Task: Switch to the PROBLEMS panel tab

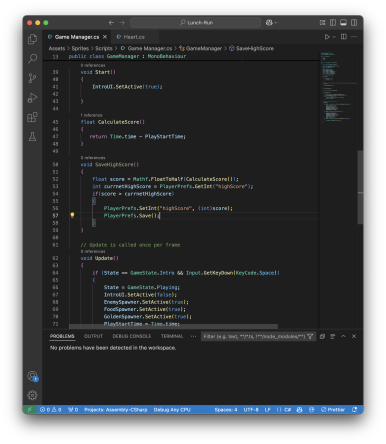Action: [62, 336]
